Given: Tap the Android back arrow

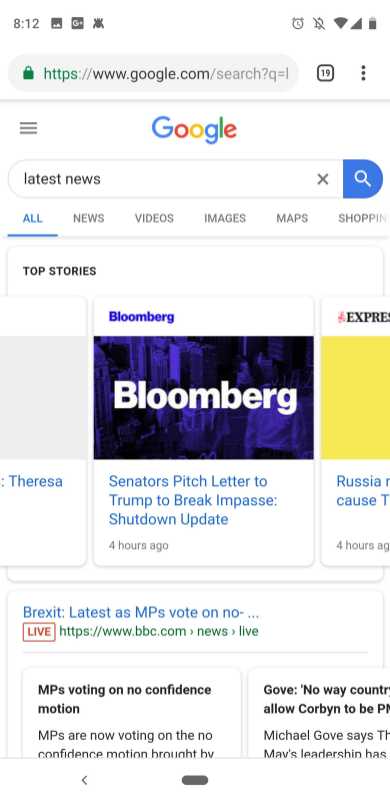Looking at the screenshot, I should coord(84,780).
